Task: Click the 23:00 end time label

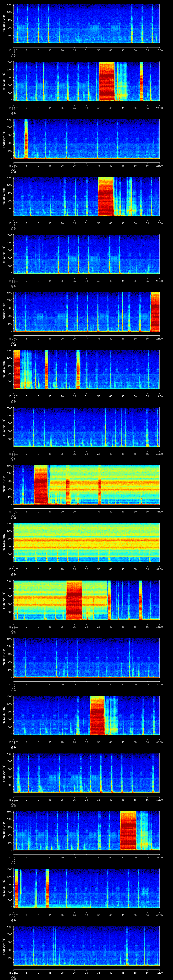Action: click(x=159, y=50)
